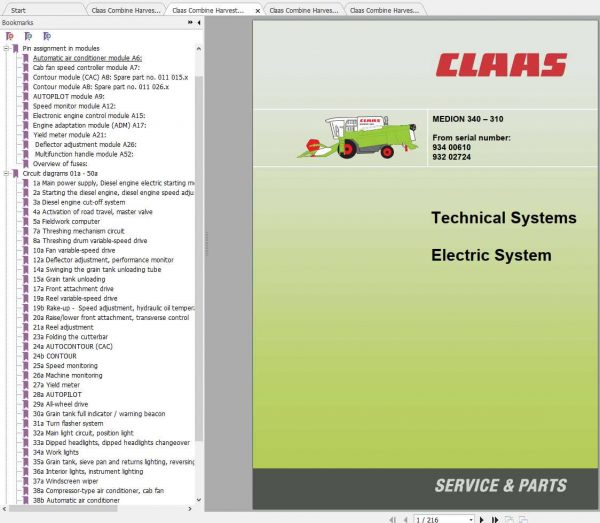Expand the Bookmarks panel options arrows
The image size is (600, 523).
[x=190, y=23]
